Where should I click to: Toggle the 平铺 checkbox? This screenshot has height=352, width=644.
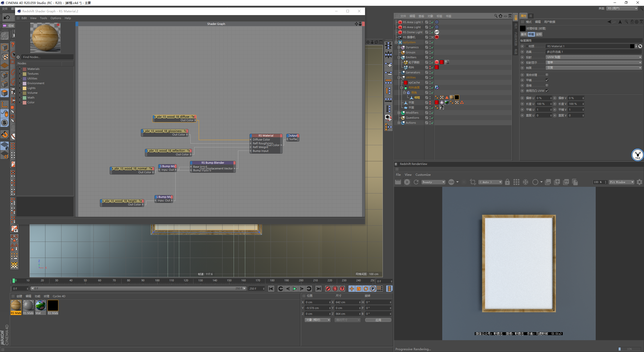(547, 80)
